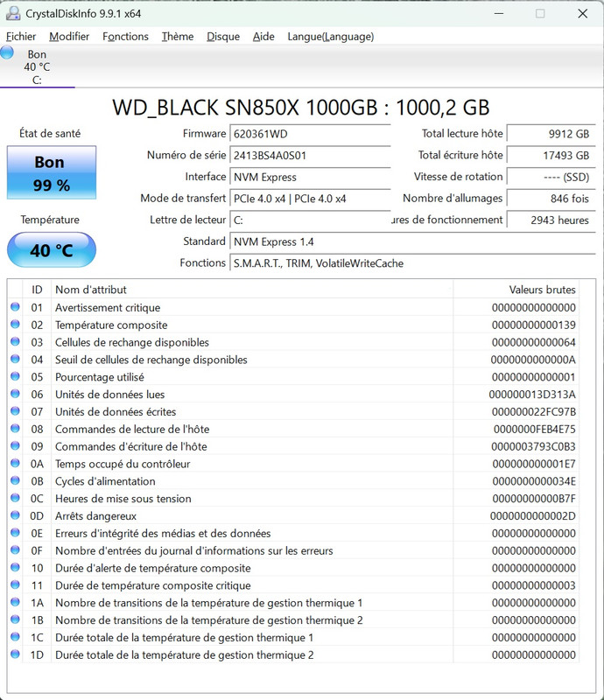This screenshot has height=700, width=604.
Task: Click the blue status orb for disk C:
Action: point(7,52)
